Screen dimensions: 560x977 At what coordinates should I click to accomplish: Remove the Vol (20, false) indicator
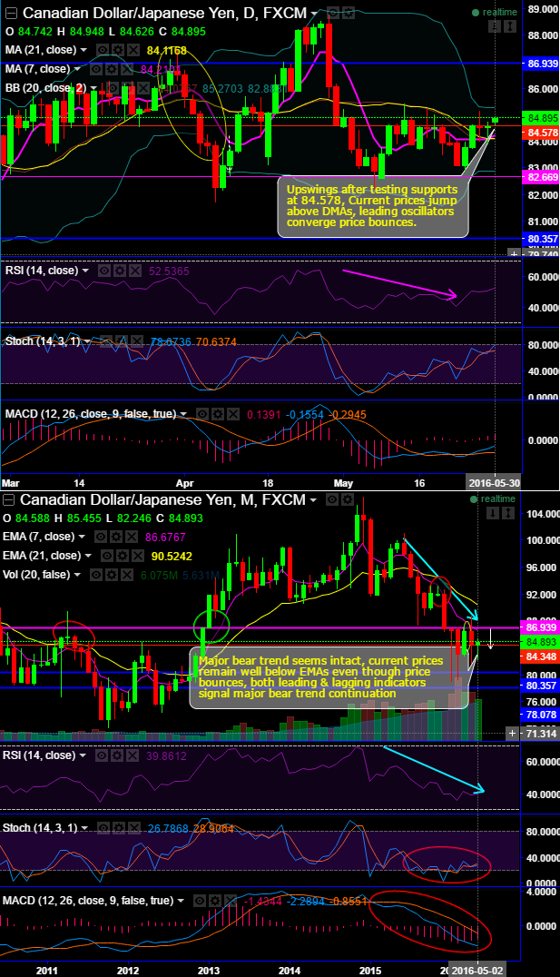126,575
